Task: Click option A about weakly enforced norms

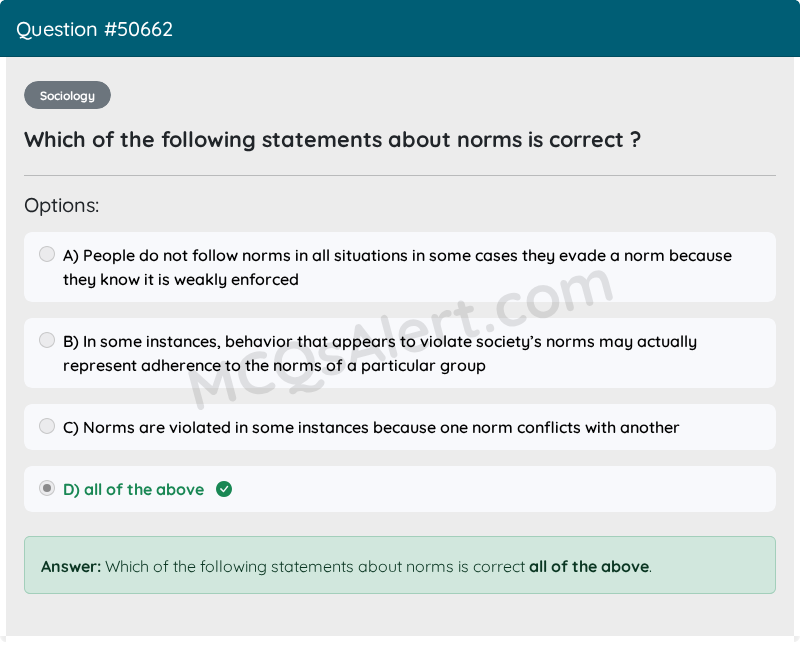Action: tap(397, 267)
